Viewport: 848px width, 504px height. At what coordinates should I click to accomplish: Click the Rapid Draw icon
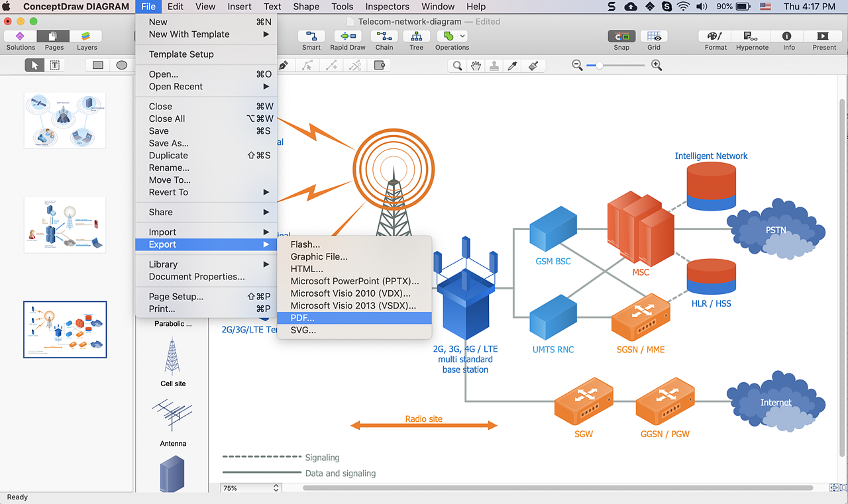[x=348, y=36]
